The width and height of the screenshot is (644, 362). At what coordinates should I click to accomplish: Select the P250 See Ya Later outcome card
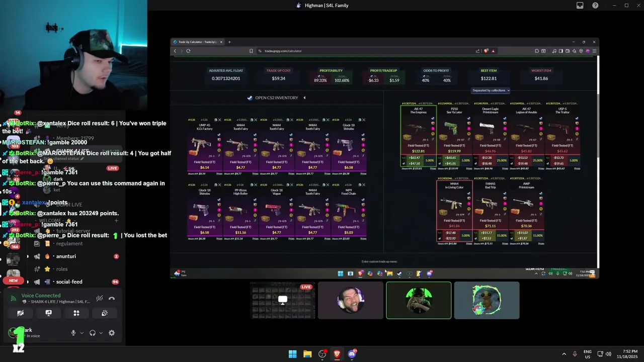tap(454, 136)
